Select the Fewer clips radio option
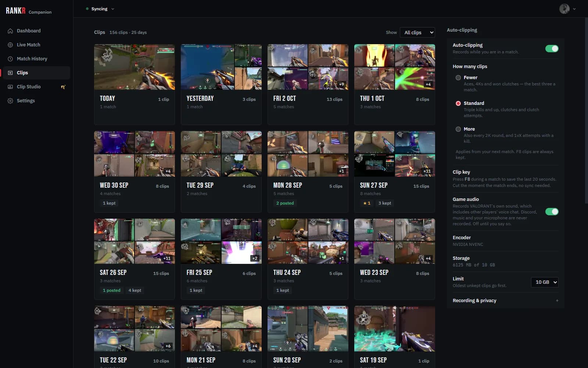 [458, 78]
